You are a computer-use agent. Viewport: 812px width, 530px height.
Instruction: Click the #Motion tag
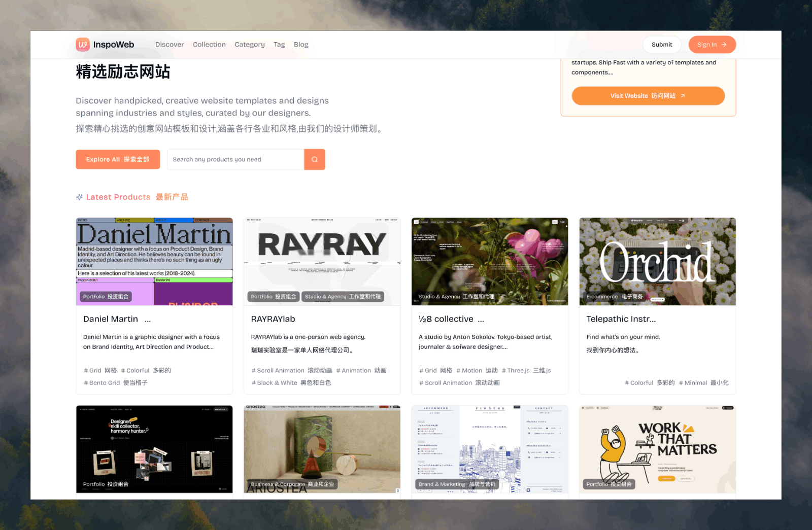pyautogui.click(x=477, y=371)
